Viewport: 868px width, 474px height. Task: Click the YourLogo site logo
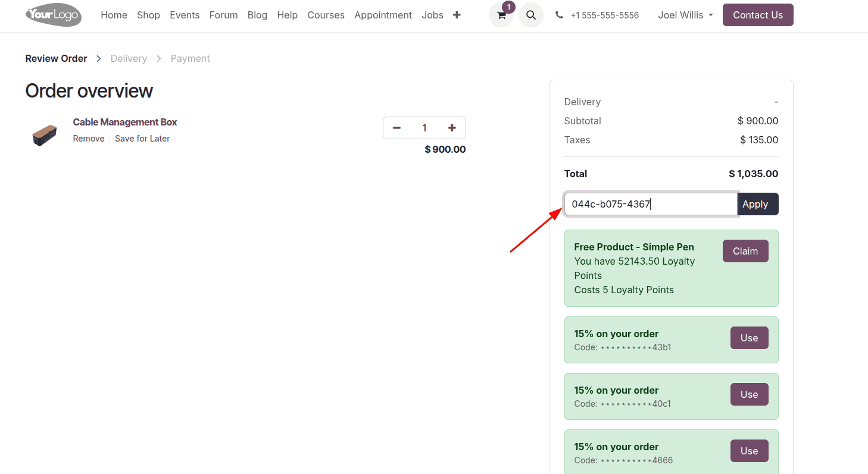[x=54, y=15]
